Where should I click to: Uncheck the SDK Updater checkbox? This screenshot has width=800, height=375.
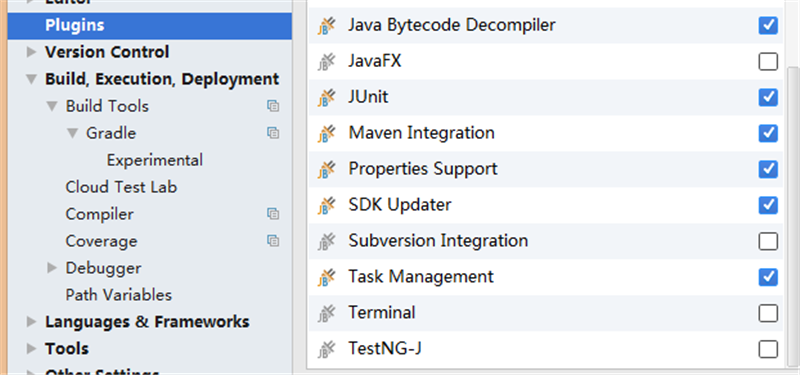768,205
